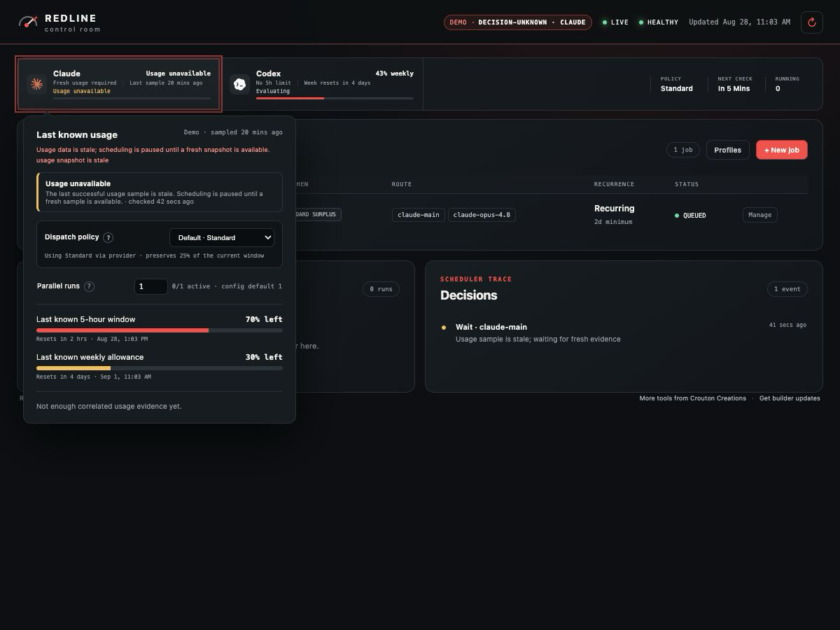Click the claude-main route tag
This screenshot has height=630, width=840.
[x=418, y=215]
